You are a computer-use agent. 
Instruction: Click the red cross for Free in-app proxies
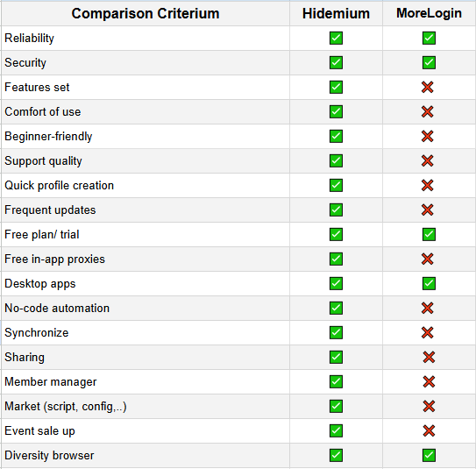pos(427,259)
